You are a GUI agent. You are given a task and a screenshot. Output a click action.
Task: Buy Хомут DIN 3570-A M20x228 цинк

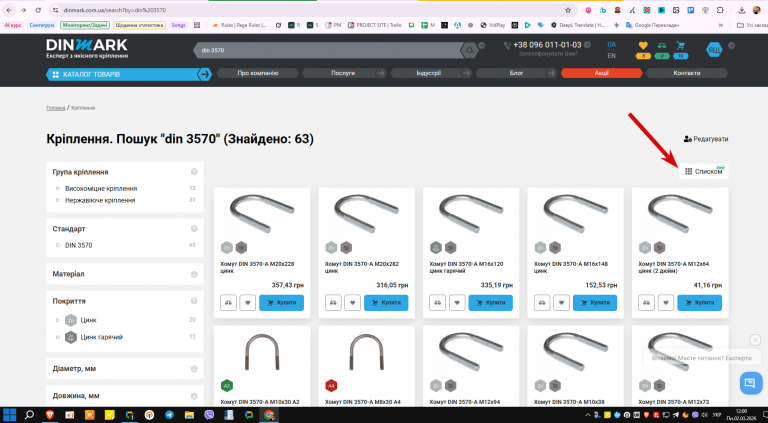click(x=282, y=303)
